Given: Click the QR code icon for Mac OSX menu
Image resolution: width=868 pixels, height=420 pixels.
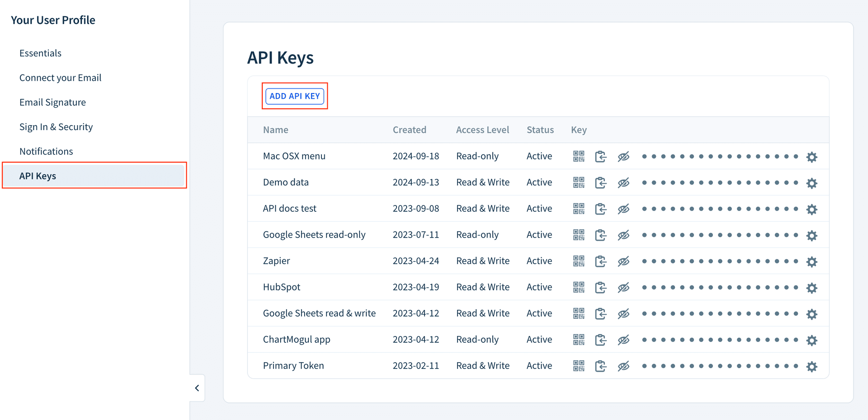Looking at the screenshot, I should [578, 156].
